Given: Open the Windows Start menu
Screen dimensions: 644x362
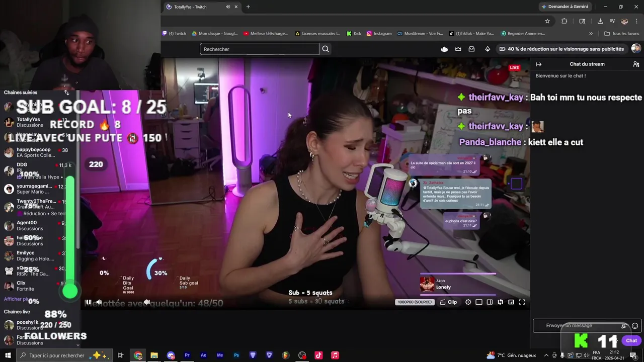Looking at the screenshot, I should 8,355.
